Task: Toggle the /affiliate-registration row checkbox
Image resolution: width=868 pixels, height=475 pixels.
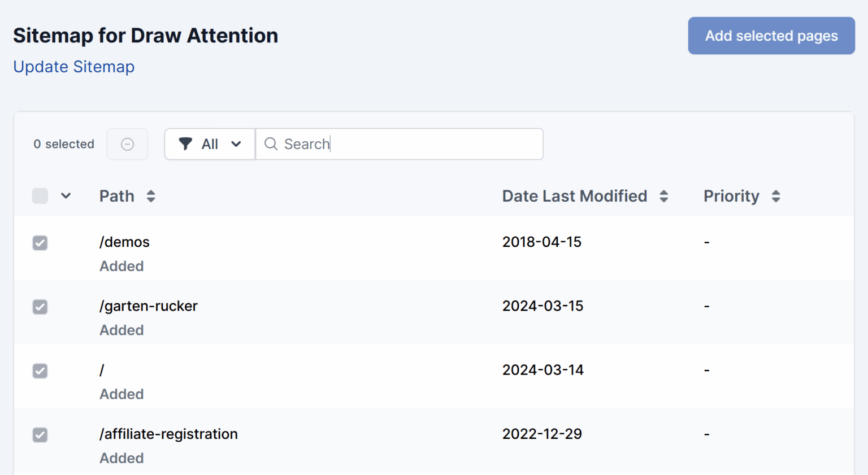Action: [40, 435]
